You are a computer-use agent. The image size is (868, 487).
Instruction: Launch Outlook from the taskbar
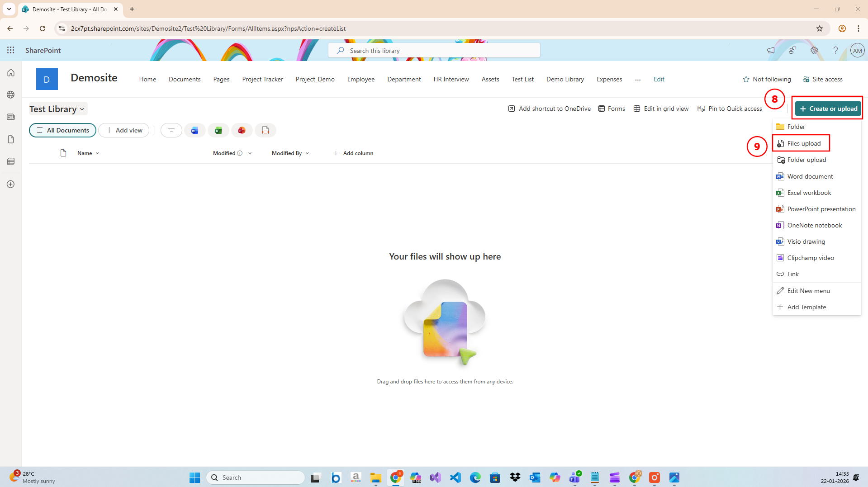535,478
